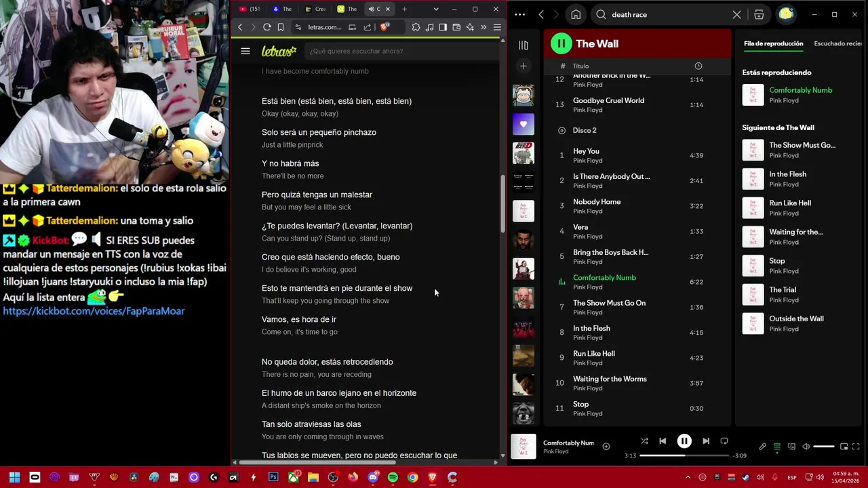
Task: Create playlist with plus icon in sidebar
Action: [x=524, y=66]
